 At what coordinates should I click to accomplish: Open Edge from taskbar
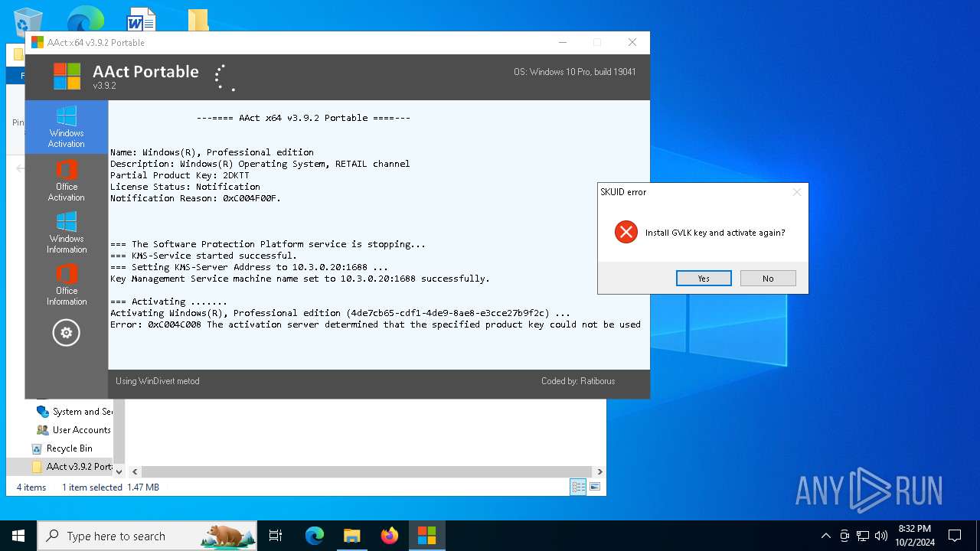pos(315,536)
